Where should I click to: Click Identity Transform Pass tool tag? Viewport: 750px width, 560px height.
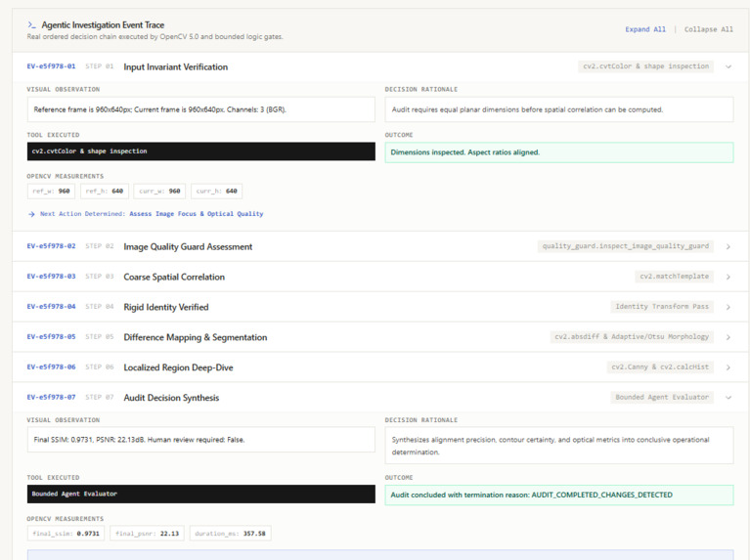662,307
